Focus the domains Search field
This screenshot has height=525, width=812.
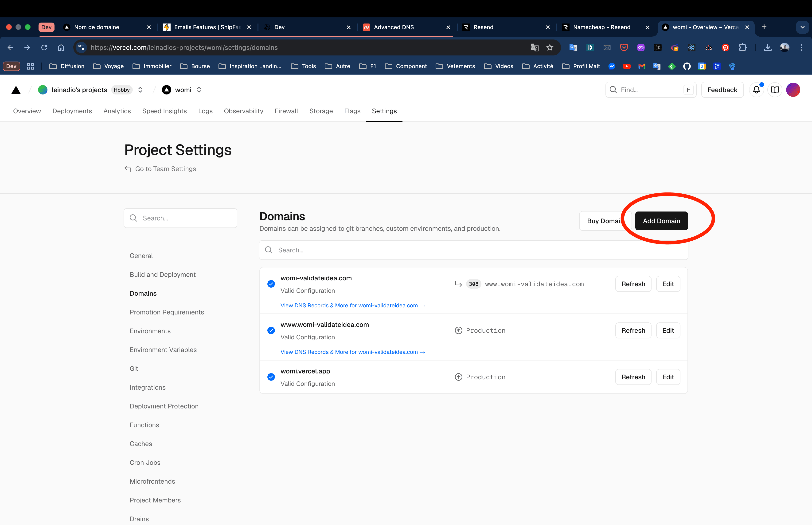(x=473, y=250)
